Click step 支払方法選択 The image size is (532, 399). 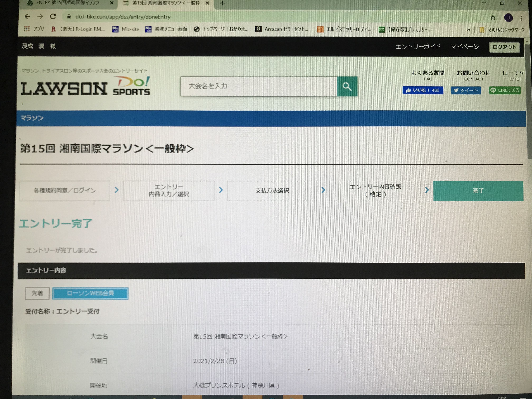coord(272,191)
